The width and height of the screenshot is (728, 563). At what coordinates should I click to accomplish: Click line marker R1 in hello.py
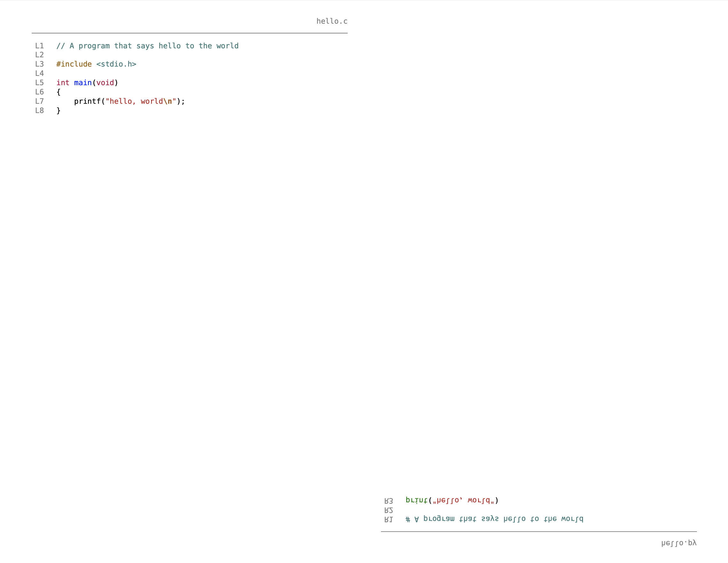coord(389,519)
